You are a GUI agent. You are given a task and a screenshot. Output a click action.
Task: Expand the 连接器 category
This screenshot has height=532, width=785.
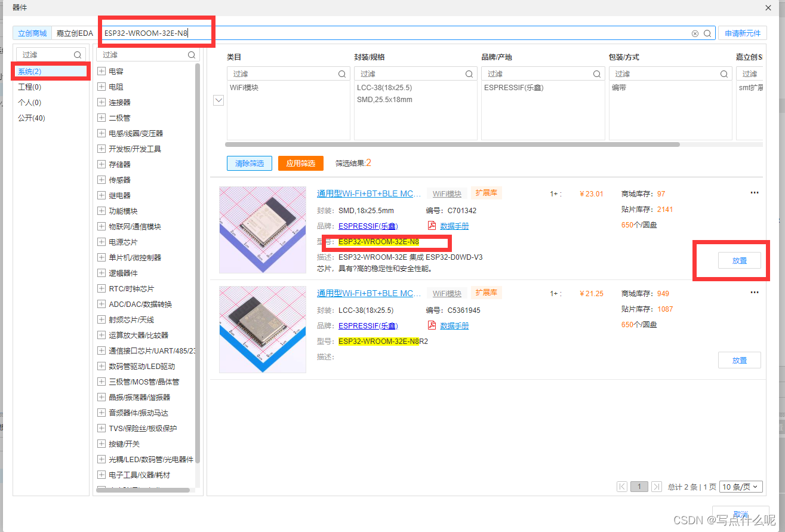(x=101, y=102)
